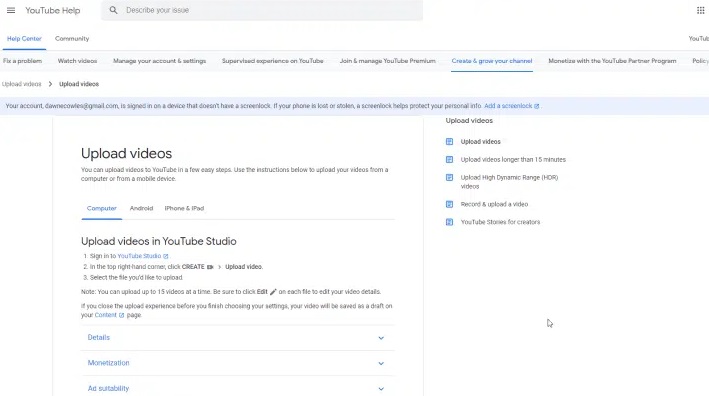The height and width of the screenshot is (396, 709).
Task: Click the Add a screenlock link
Action: point(508,106)
